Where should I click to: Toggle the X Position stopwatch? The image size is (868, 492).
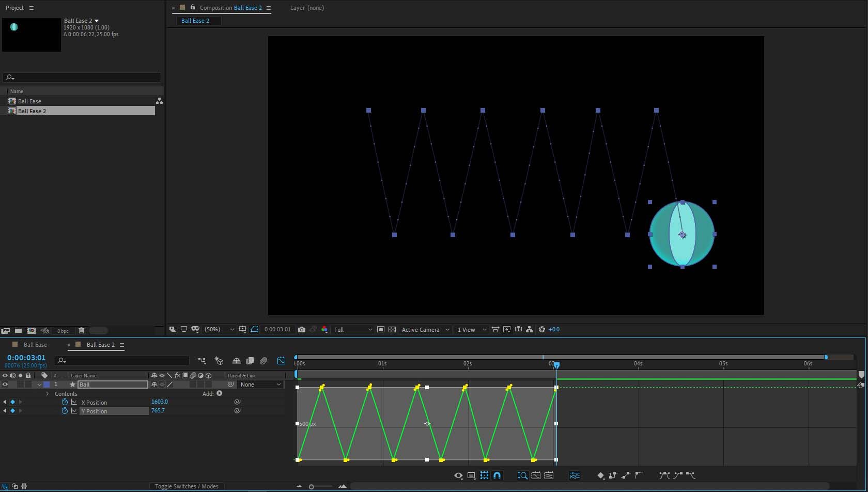[65, 402]
